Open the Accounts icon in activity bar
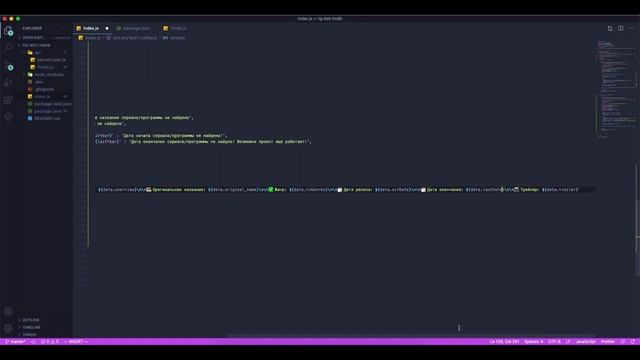This screenshot has width=640, height=360. [8, 311]
